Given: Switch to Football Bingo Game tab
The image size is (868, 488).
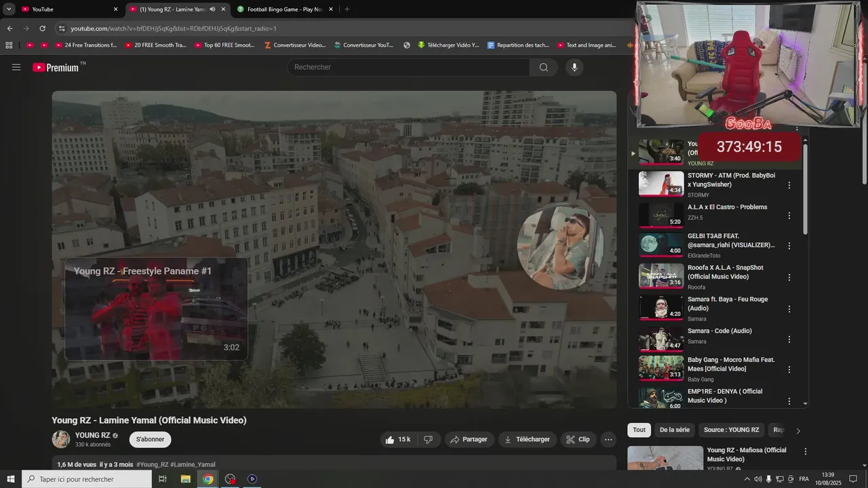Looking at the screenshot, I should (x=285, y=9).
